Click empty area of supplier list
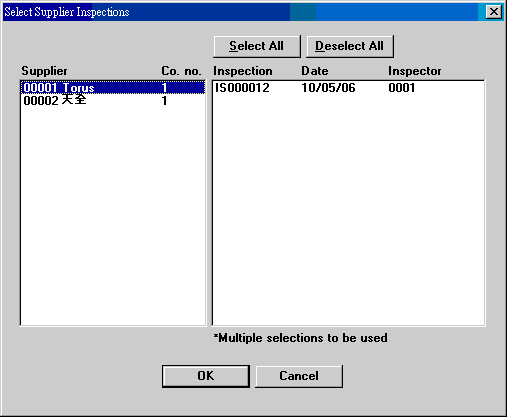The width and height of the screenshot is (507, 417). 113,213
